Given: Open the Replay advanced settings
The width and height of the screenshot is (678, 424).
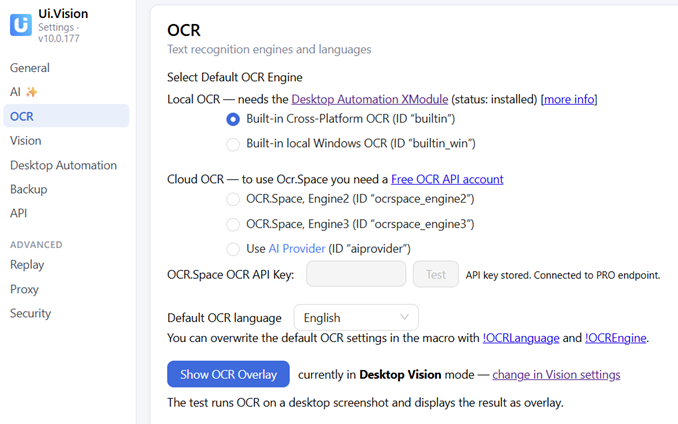Looking at the screenshot, I should pos(27,265).
